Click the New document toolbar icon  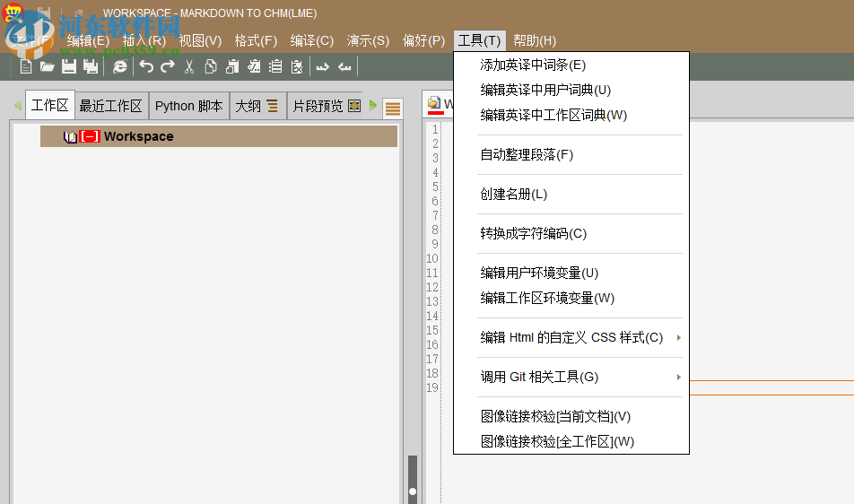26,67
